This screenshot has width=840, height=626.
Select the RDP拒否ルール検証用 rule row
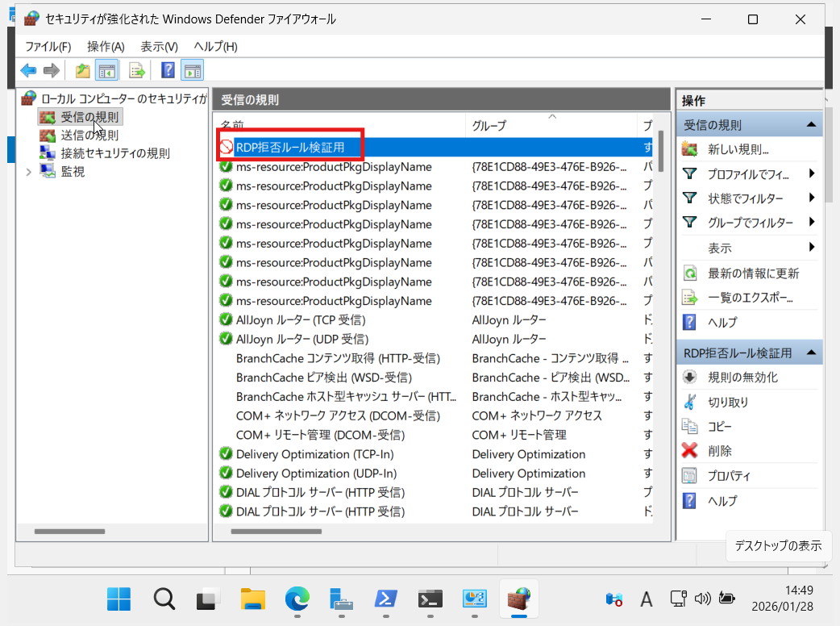(435, 148)
